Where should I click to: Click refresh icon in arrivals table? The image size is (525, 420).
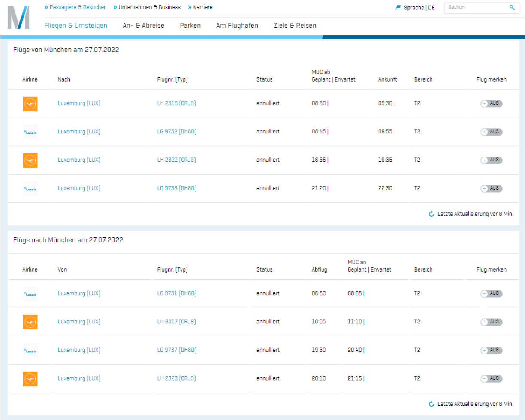(x=431, y=404)
